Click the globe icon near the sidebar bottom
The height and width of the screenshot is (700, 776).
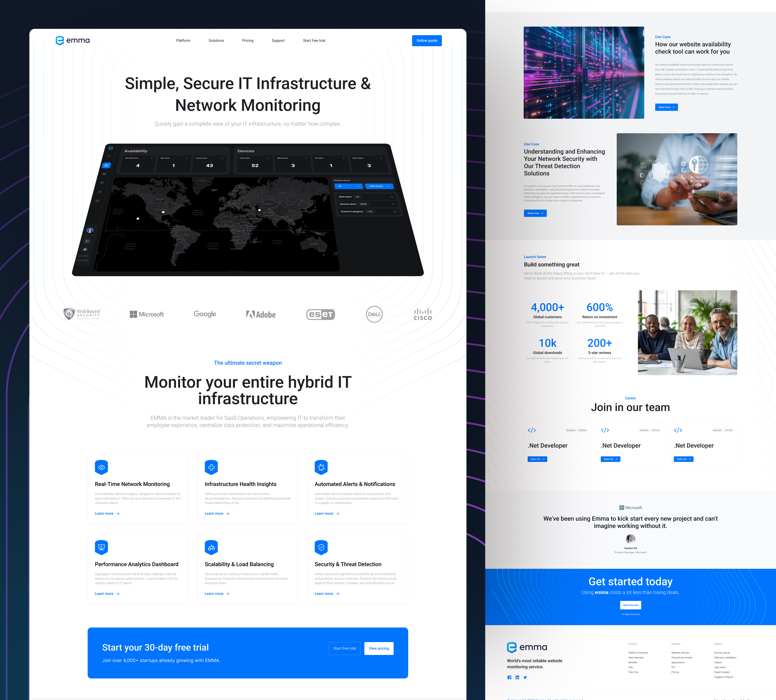tap(85, 250)
